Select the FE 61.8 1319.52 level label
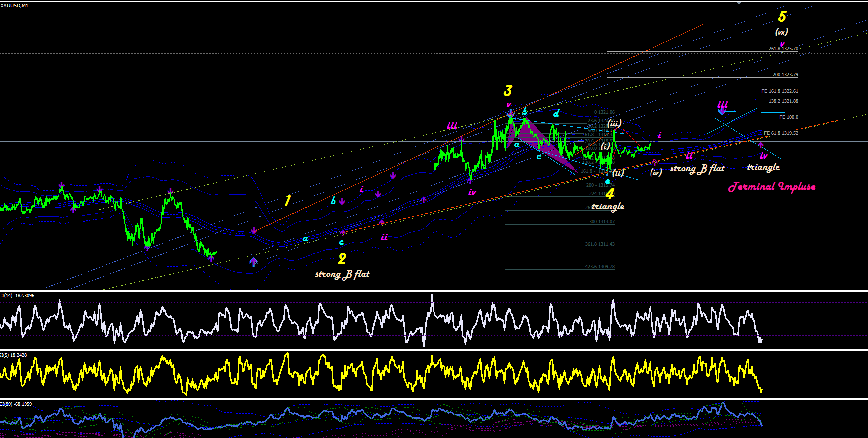Viewport: 868px width, 438px height. [x=781, y=133]
